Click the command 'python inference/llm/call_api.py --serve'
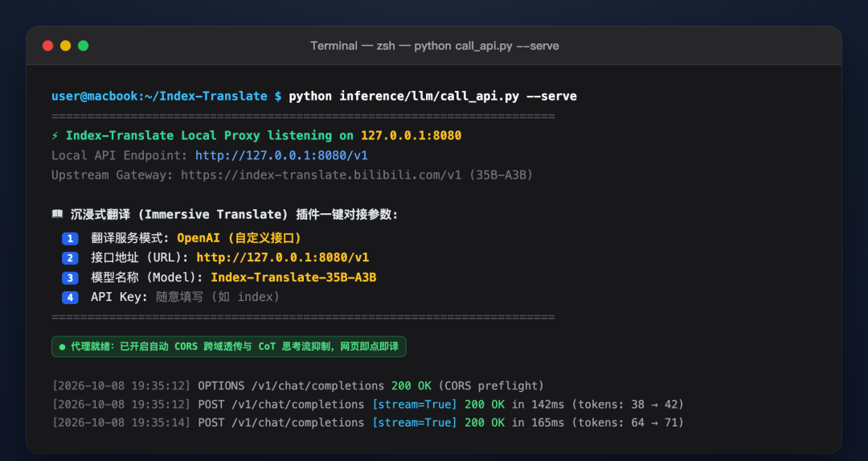 pyautogui.click(x=432, y=97)
